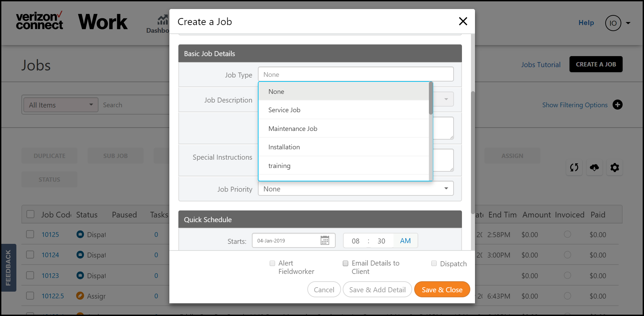The image size is (644, 316).
Task: Open the Jobs Tutorial link
Action: (541, 64)
